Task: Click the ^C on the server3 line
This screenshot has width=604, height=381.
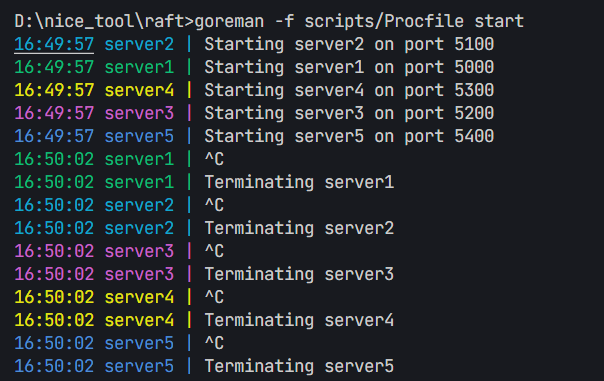Action: click(214, 251)
